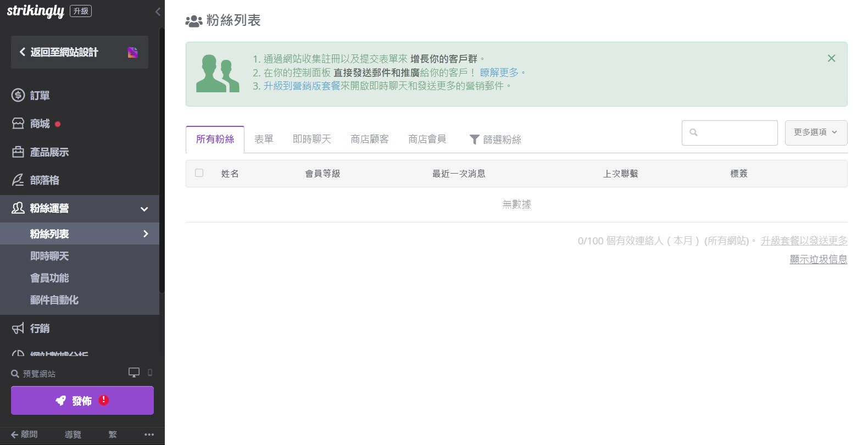This screenshot has height=445, width=868.
Task: Open the 瞭解更多 link
Action: tap(499, 72)
